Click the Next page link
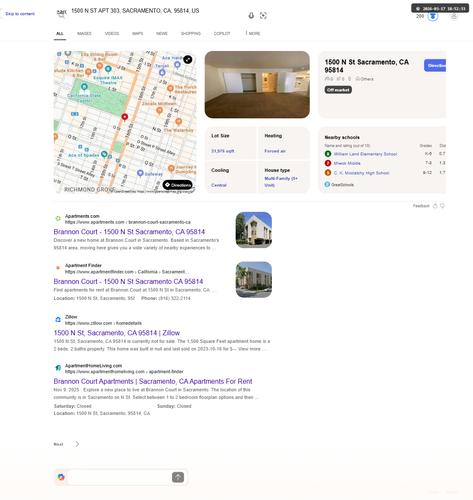Viewport: 473px width, 500px height. pyautogui.click(x=58, y=444)
